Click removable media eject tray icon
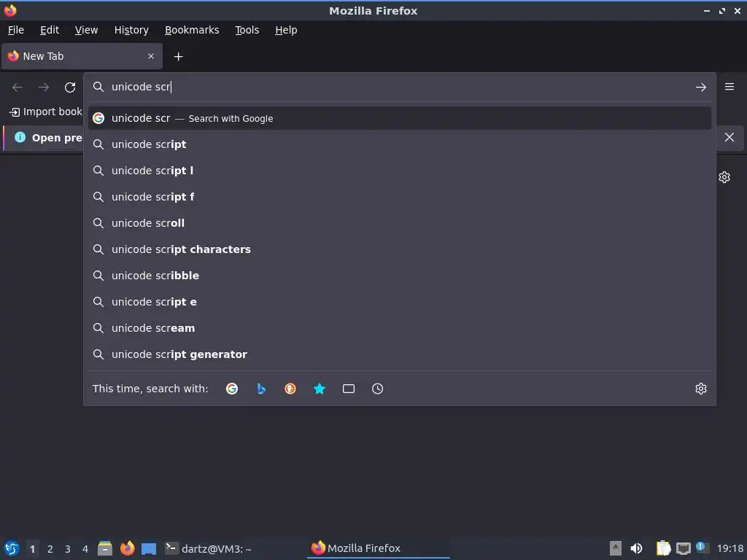 tap(616, 548)
